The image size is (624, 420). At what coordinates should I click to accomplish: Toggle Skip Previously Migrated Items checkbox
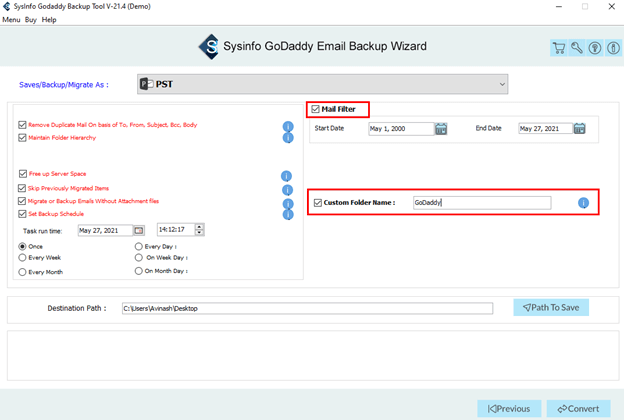pyautogui.click(x=22, y=188)
